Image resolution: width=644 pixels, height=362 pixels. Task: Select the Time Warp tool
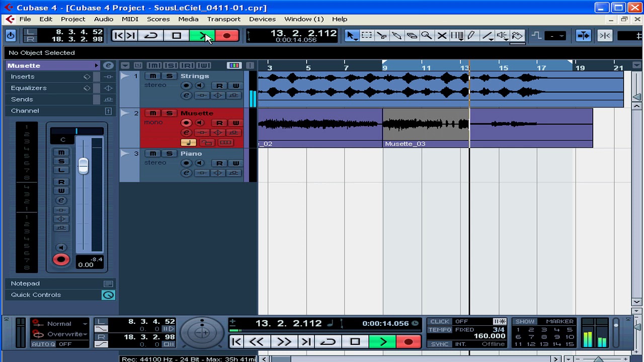[x=457, y=36]
